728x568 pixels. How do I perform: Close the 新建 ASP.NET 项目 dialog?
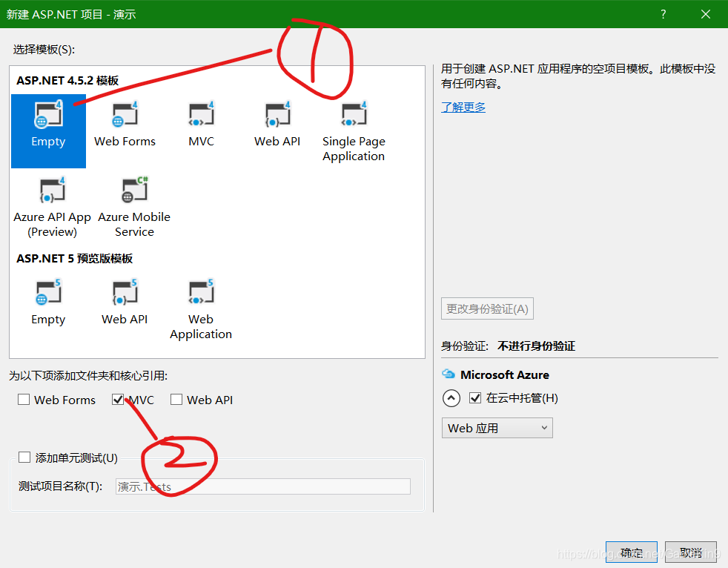pos(706,14)
